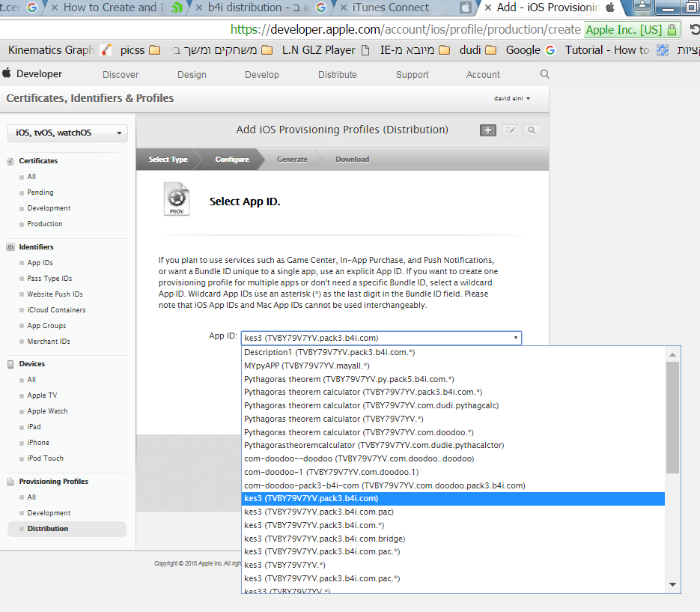
Task: Open Apple Watch devices list
Action: [47, 411]
